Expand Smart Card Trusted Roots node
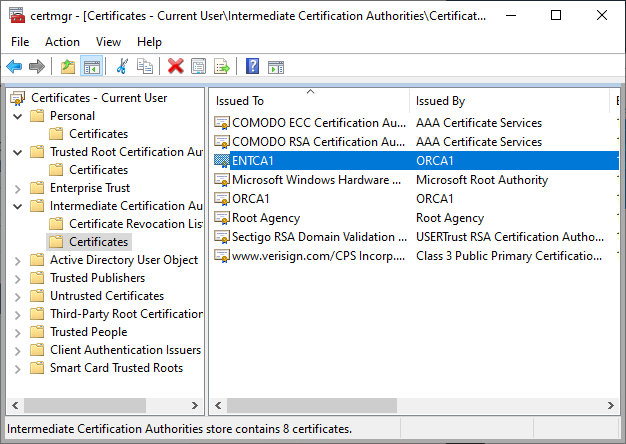The height and width of the screenshot is (444, 626). (18, 369)
